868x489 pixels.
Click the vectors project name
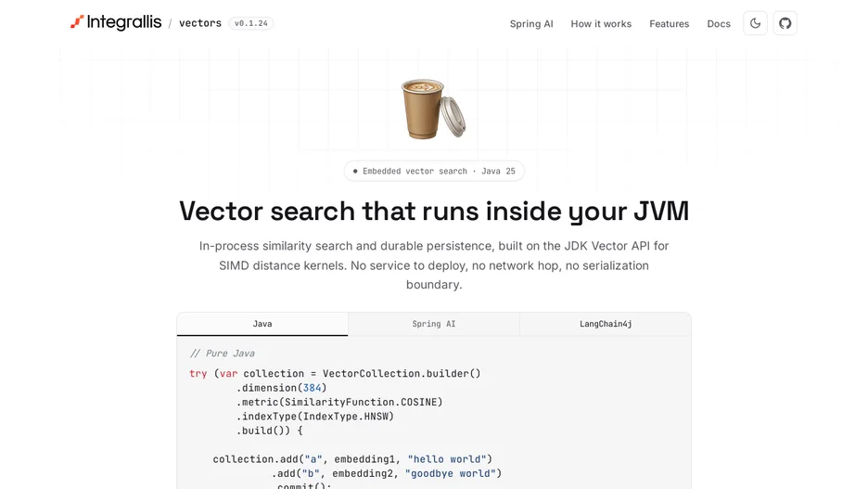click(199, 23)
